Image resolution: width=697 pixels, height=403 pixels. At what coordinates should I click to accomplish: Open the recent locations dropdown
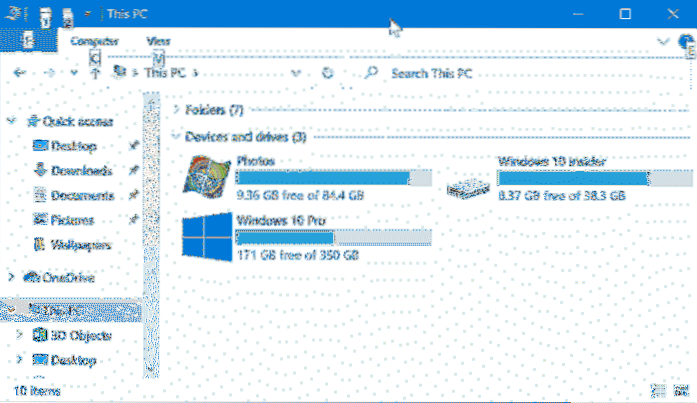[74, 72]
